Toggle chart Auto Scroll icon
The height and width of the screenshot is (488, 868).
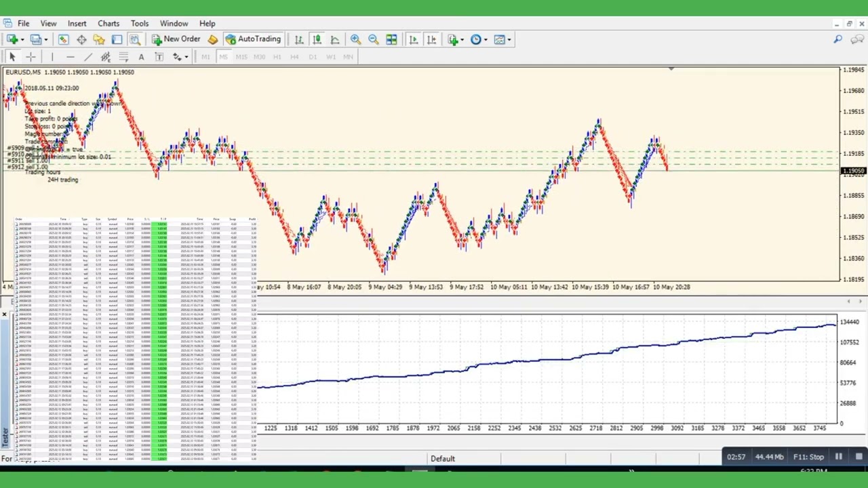click(x=414, y=39)
